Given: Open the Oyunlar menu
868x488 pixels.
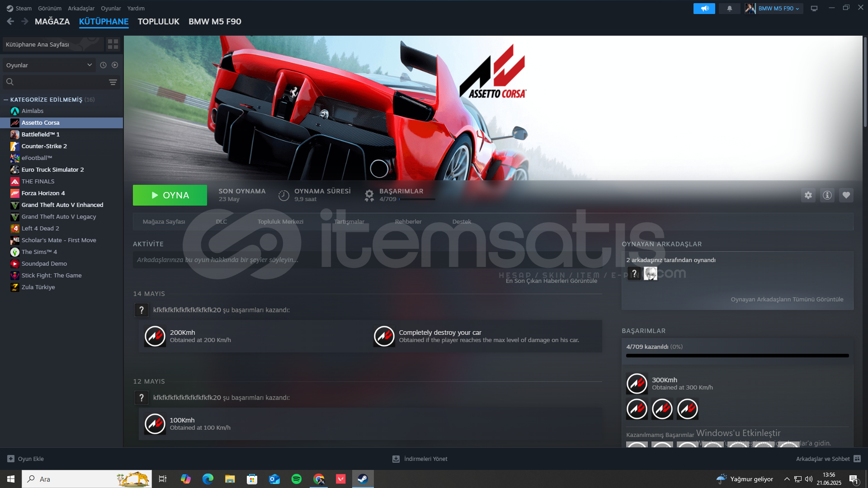Looking at the screenshot, I should pos(111,8).
